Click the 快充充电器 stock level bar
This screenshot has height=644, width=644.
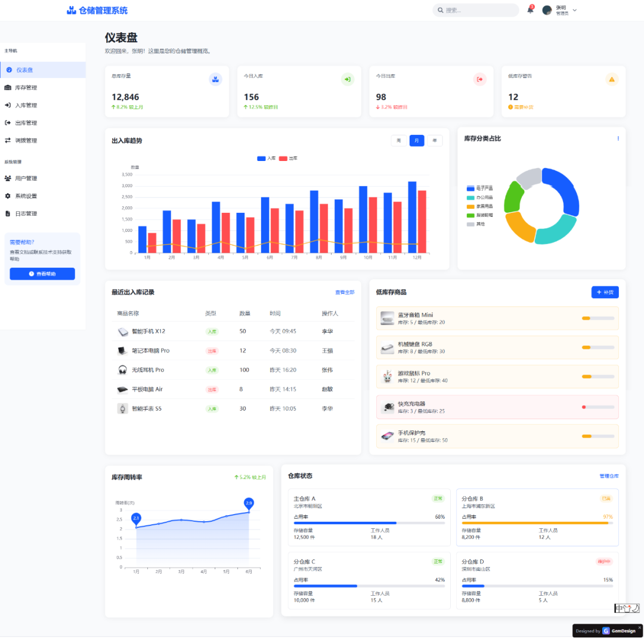(598, 407)
